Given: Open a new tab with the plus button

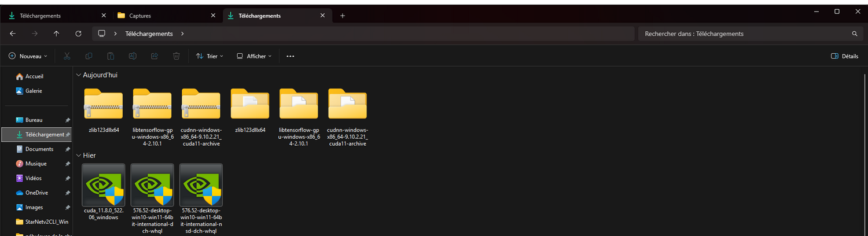Looking at the screenshot, I should coord(343,16).
